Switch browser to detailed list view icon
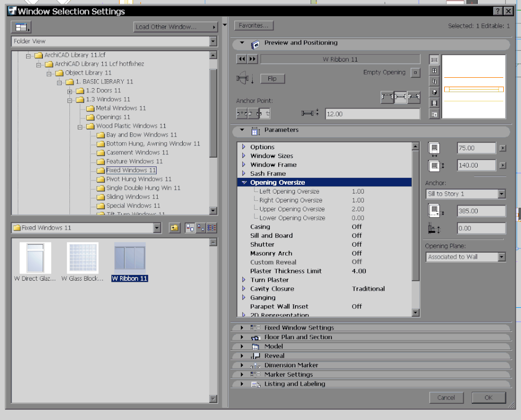 [x=212, y=228]
